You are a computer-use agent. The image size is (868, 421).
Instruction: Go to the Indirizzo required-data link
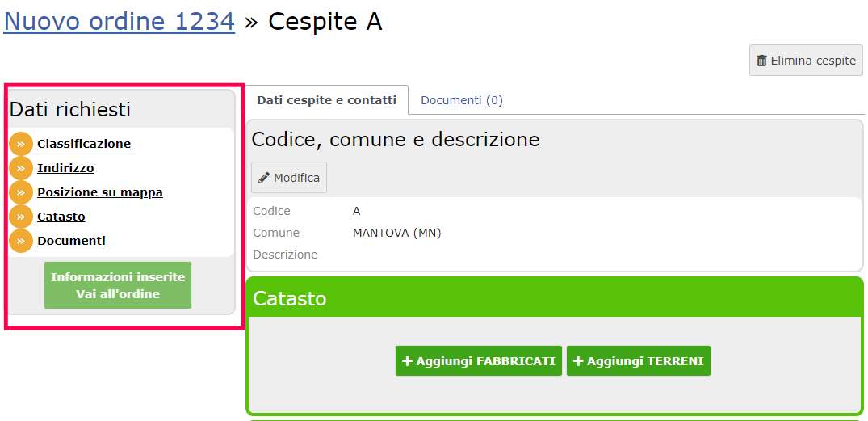tap(65, 168)
